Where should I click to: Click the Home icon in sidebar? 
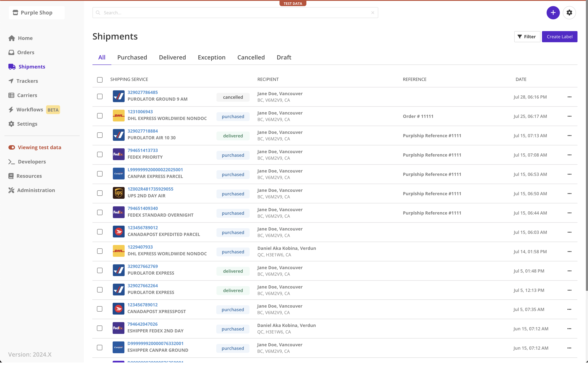(12, 38)
